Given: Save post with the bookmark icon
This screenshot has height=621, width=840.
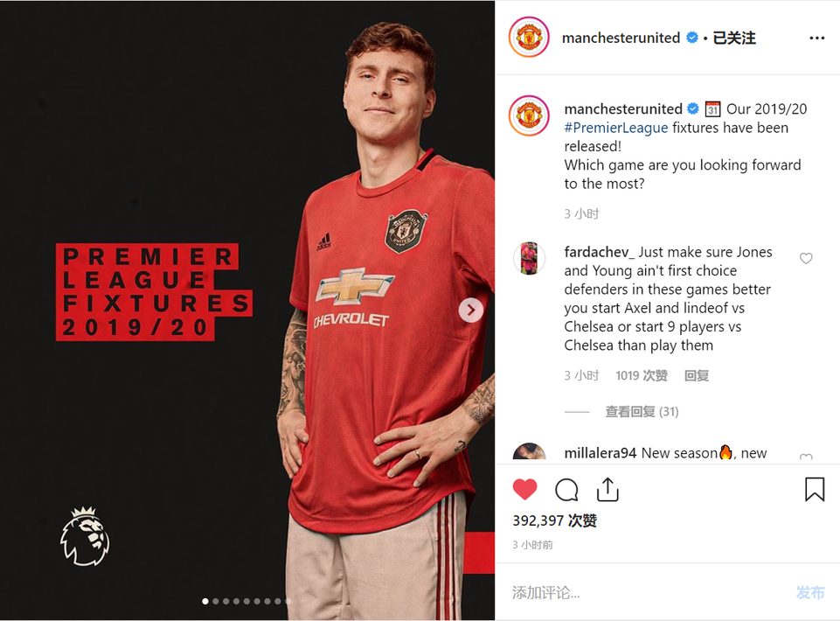Looking at the screenshot, I should pyautogui.click(x=815, y=489).
